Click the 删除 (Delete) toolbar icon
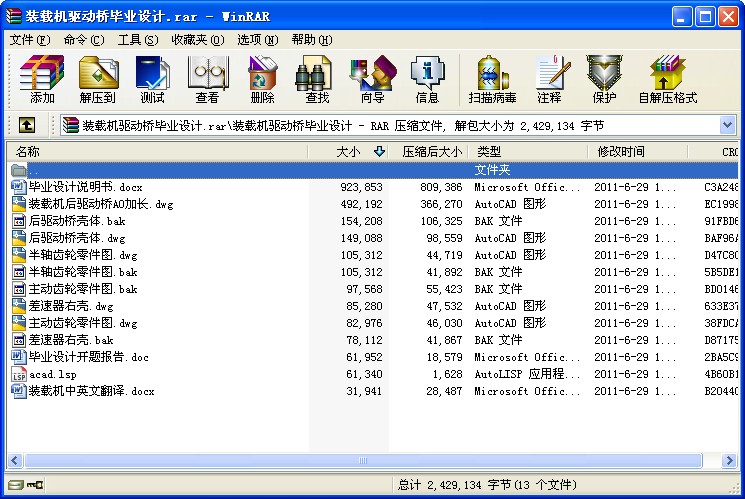The height and width of the screenshot is (499, 745). [262, 79]
